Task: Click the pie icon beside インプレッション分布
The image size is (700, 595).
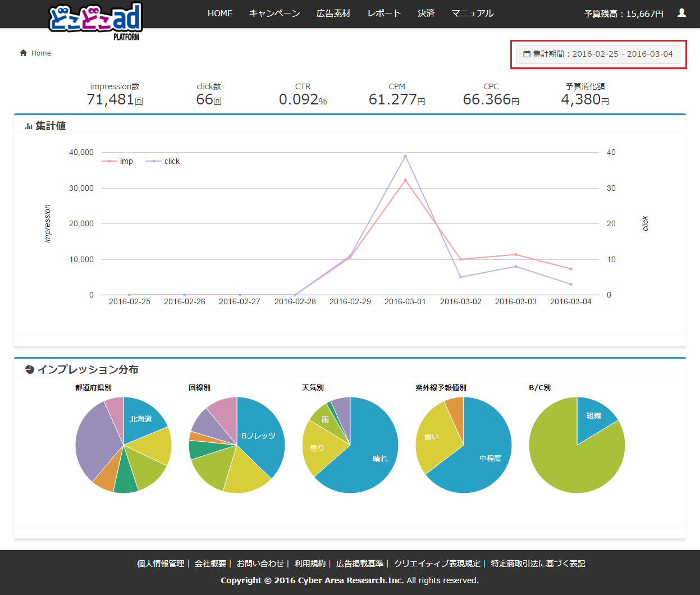Action: click(30, 369)
